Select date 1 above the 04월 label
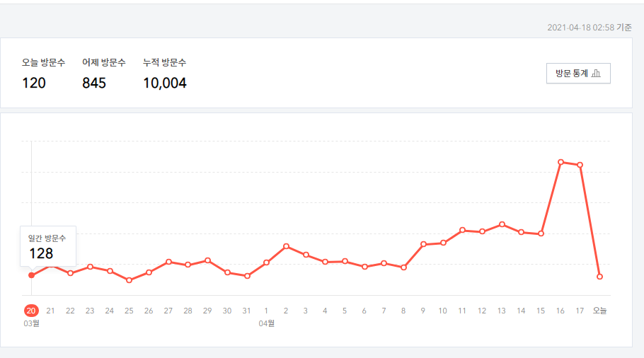This screenshot has width=644, height=358. click(266, 311)
